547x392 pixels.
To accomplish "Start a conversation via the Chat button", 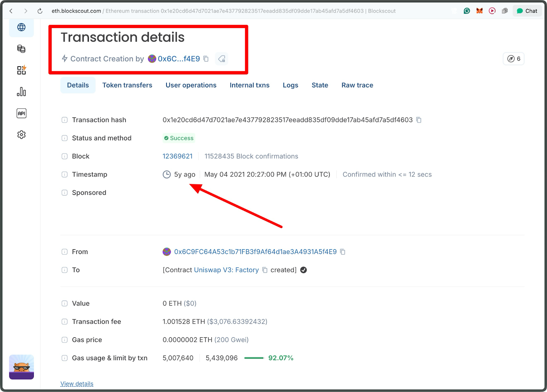I will coord(527,11).
